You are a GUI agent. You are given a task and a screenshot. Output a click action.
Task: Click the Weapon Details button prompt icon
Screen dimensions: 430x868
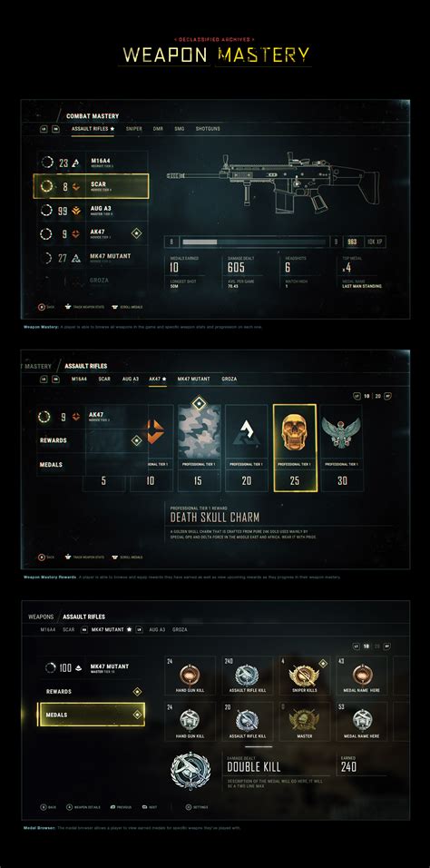[x=70, y=807]
